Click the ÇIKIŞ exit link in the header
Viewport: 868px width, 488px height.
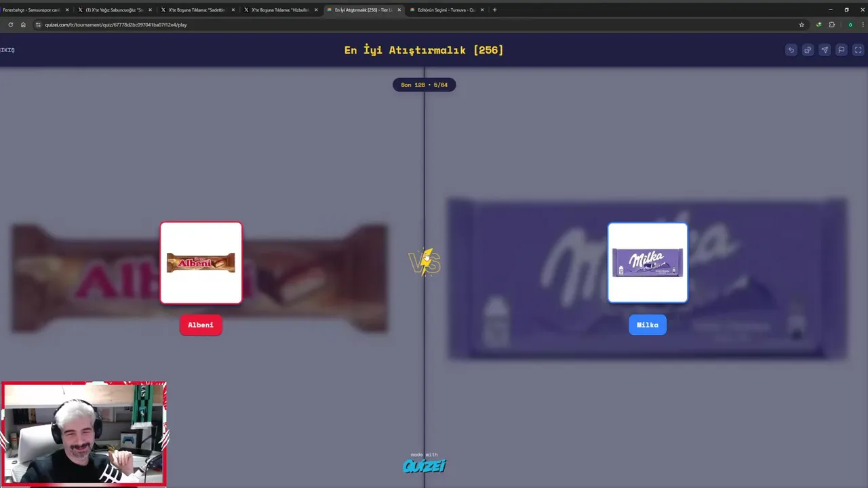click(7, 50)
